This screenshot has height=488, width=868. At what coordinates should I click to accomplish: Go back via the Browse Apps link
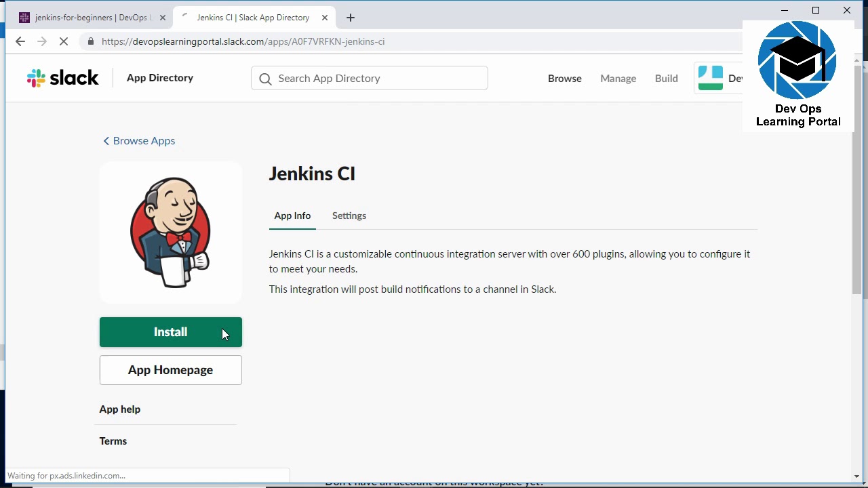[x=139, y=141]
